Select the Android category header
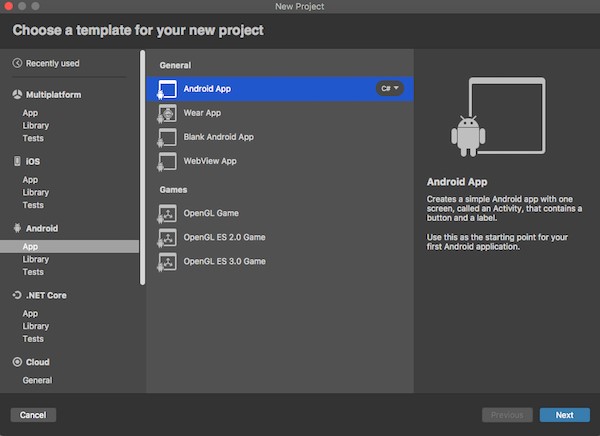The height and width of the screenshot is (436, 600). tap(42, 228)
